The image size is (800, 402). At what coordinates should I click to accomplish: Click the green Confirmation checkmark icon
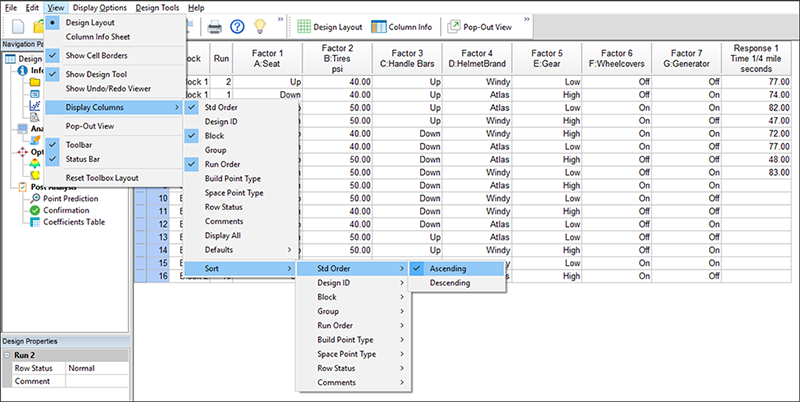(33, 211)
